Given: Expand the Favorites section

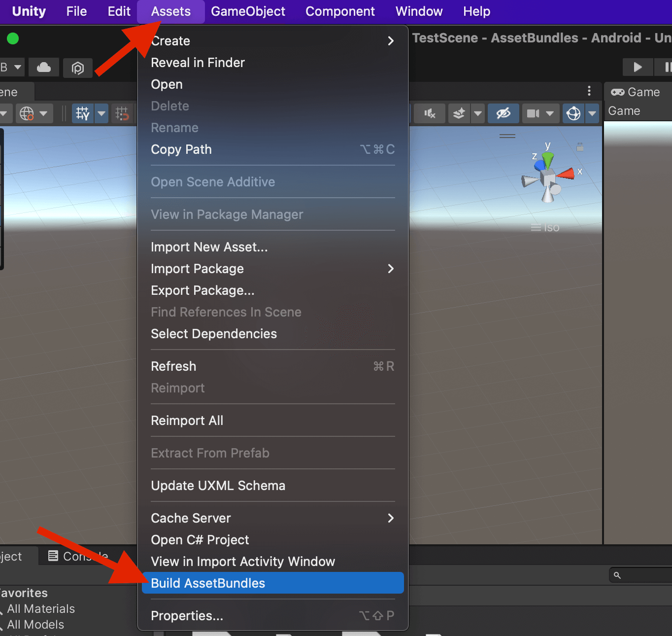Looking at the screenshot, I should [x=24, y=593].
